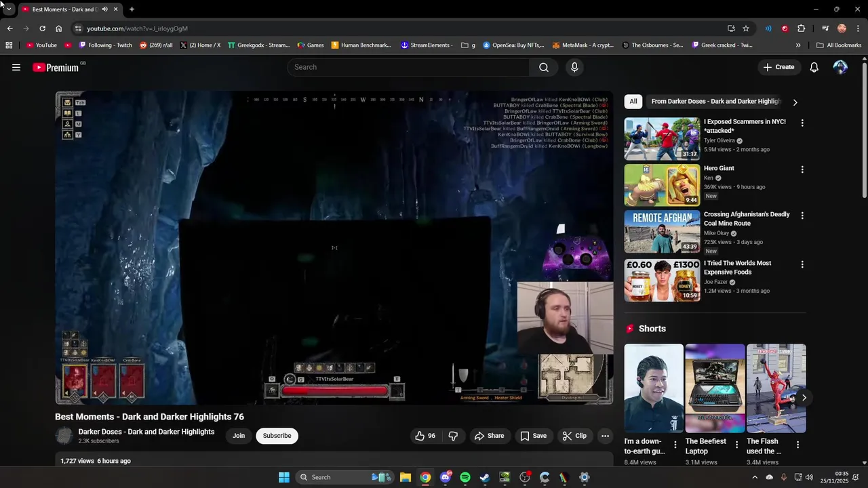Open Steam from the taskbar

(485, 477)
